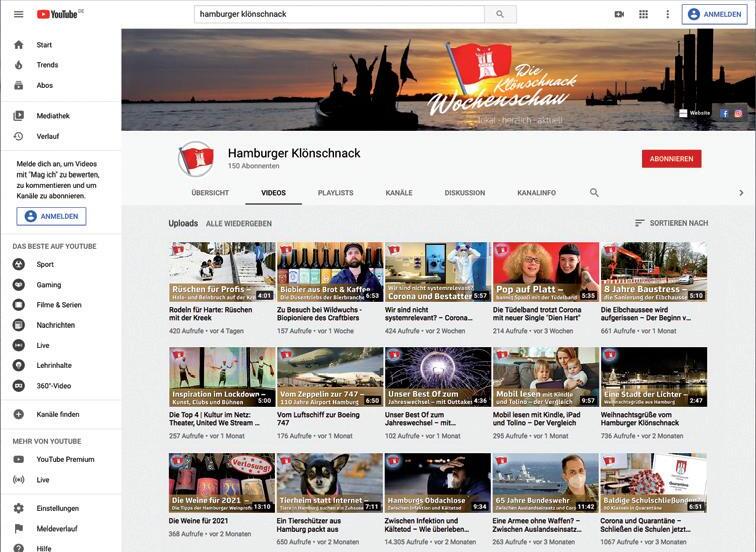Open Mobil lesen mit Kindle thumbnail
756x552 pixels.
coord(546,377)
